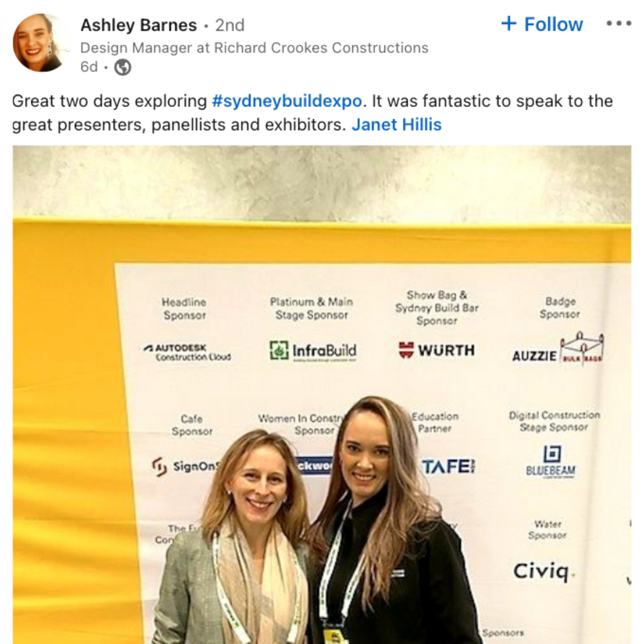Click the 6d post timestamp
The height and width of the screenshot is (644, 644).
click(89, 67)
